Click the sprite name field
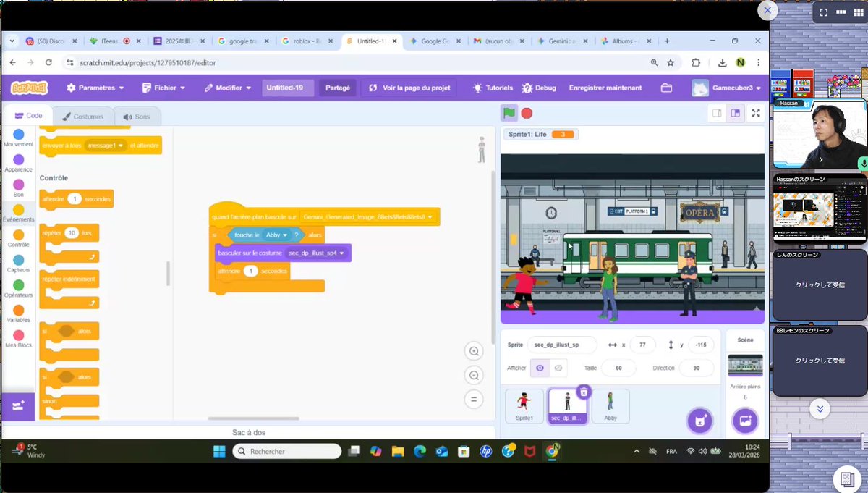The image size is (868, 493). [x=562, y=345]
